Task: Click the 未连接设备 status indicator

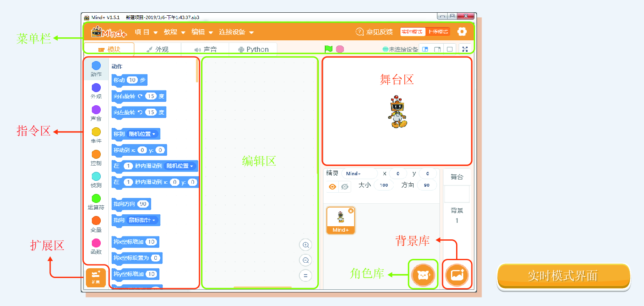Action: pyautogui.click(x=400, y=49)
